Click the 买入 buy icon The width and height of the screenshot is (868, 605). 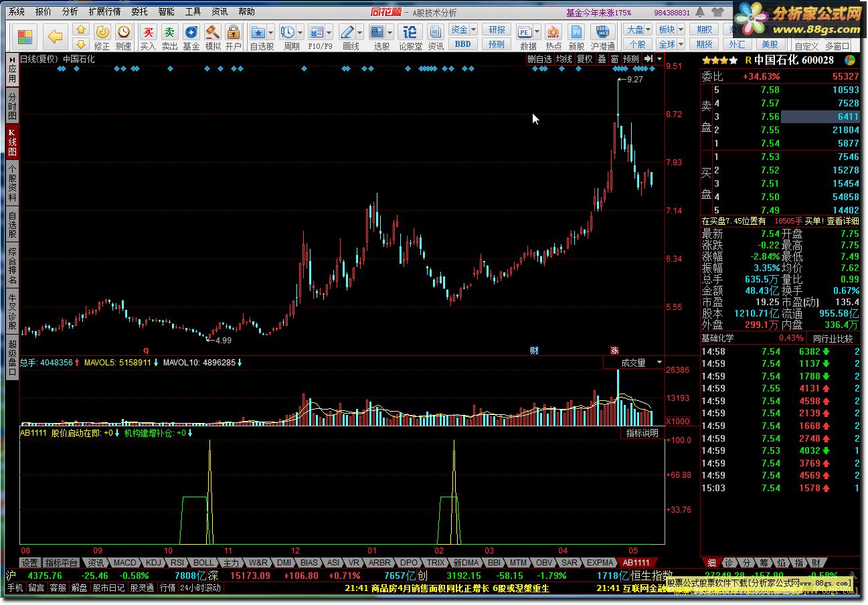(x=148, y=37)
